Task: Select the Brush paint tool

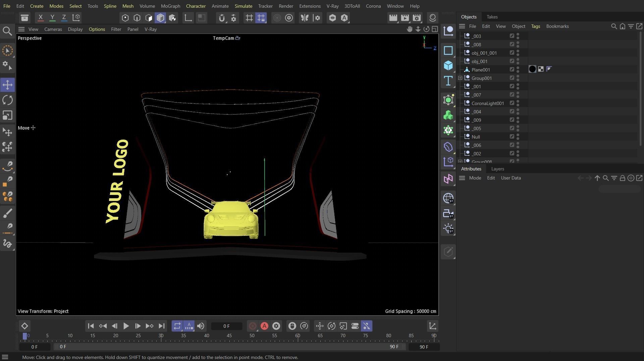Action: click(7, 213)
